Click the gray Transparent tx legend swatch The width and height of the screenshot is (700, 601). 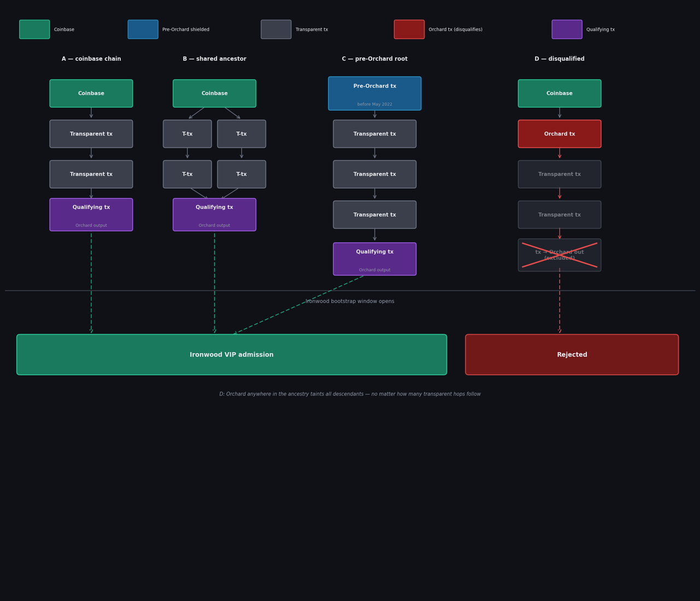tap(276, 30)
